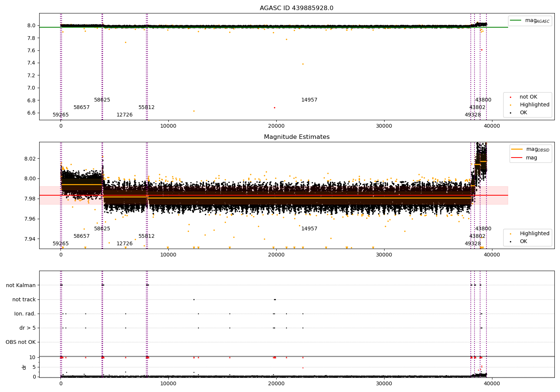
Task: Click the "7.8" y-axis tick label
Action: (31, 38)
